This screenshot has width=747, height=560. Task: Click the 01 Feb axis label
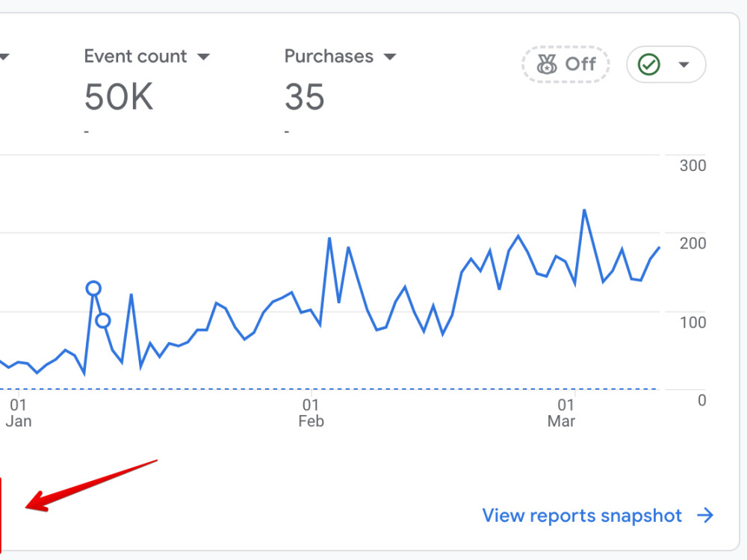click(311, 413)
